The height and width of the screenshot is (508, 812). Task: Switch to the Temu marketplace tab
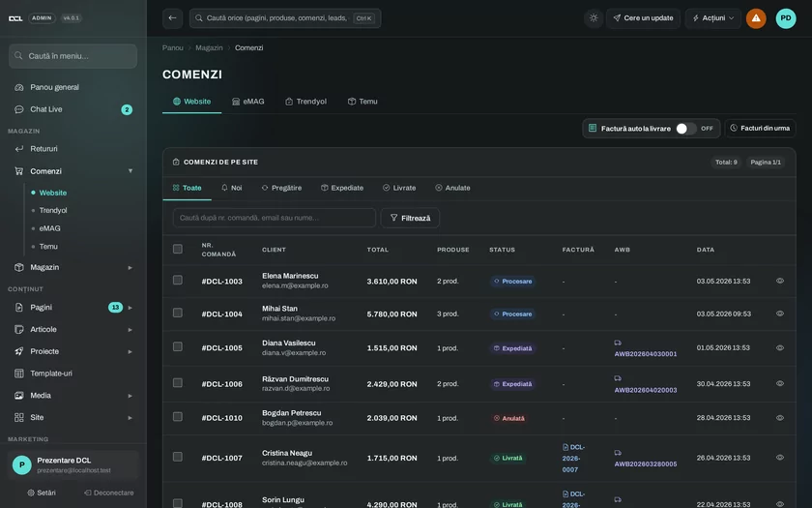coord(362,102)
